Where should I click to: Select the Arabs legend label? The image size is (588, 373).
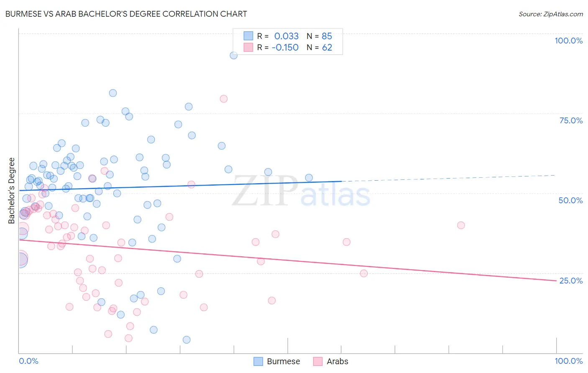(x=337, y=361)
